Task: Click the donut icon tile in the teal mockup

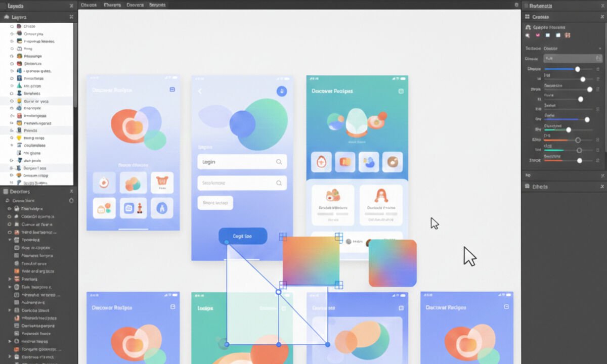Action: (x=393, y=162)
